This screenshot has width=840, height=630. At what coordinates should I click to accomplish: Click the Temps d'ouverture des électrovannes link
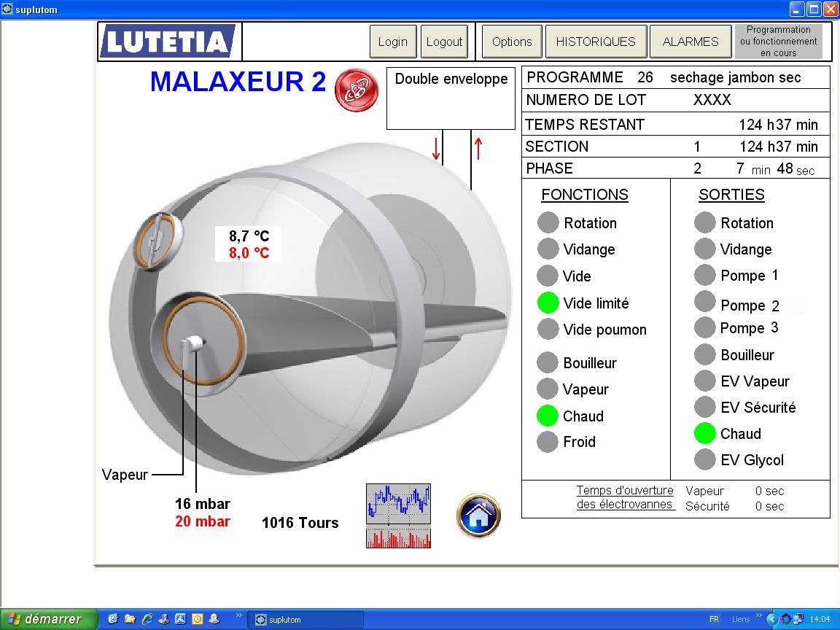[x=625, y=497]
